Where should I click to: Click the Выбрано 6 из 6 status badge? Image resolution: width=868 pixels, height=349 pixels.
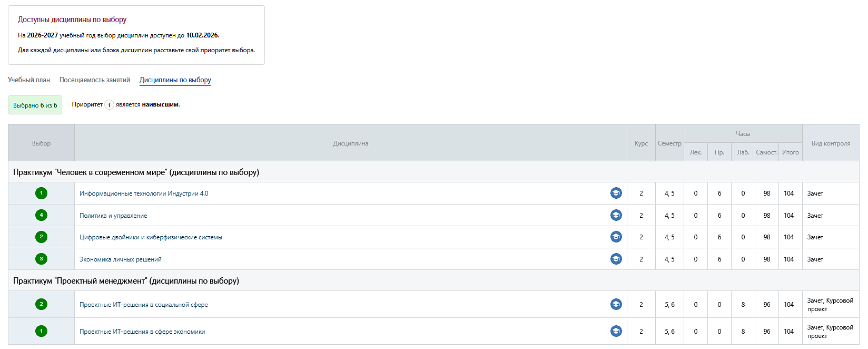(x=35, y=105)
